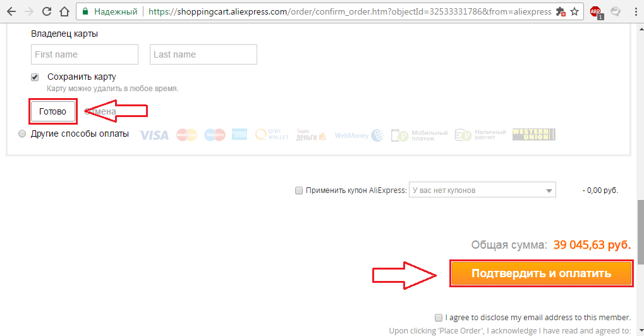Focus the First name input field
Image resolution: width=644 pixels, height=336 pixels.
click(85, 54)
